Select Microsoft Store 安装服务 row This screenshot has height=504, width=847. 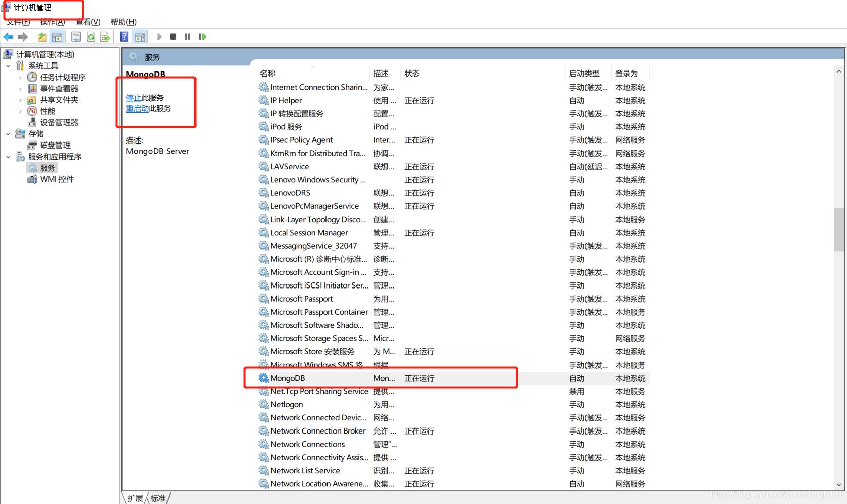(x=453, y=351)
